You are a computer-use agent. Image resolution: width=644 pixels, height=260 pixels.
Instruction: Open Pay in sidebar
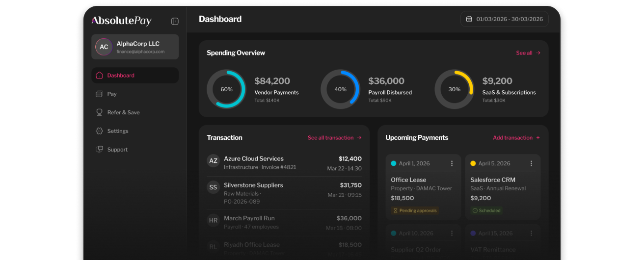click(x=135, y=94)
